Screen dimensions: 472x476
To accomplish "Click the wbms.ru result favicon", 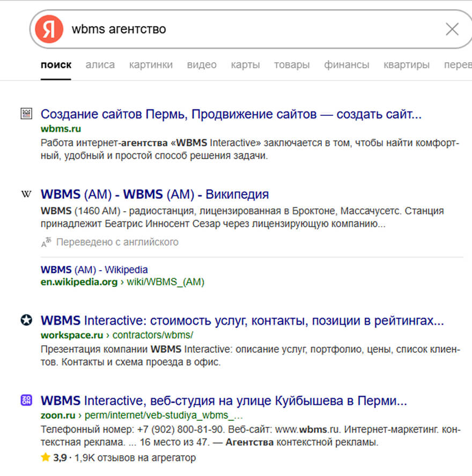I will (26, 114).
